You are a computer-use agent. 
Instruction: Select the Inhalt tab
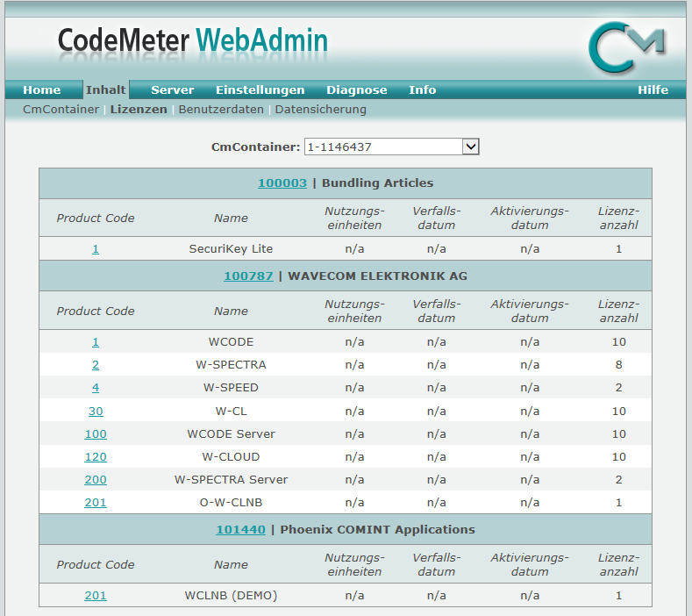[x=105, y=90]
